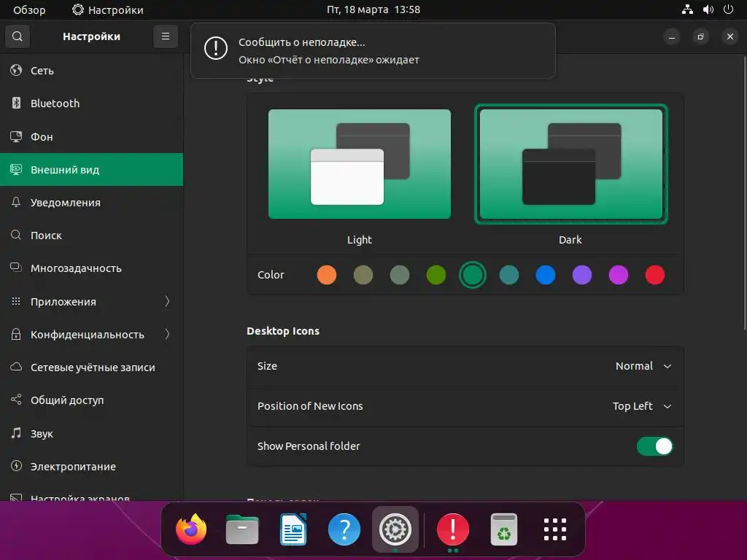The image size is (747, 560).
Task: Click the grid icon beside Приложения
Action: pyautogui.click(x=16, y=301)
